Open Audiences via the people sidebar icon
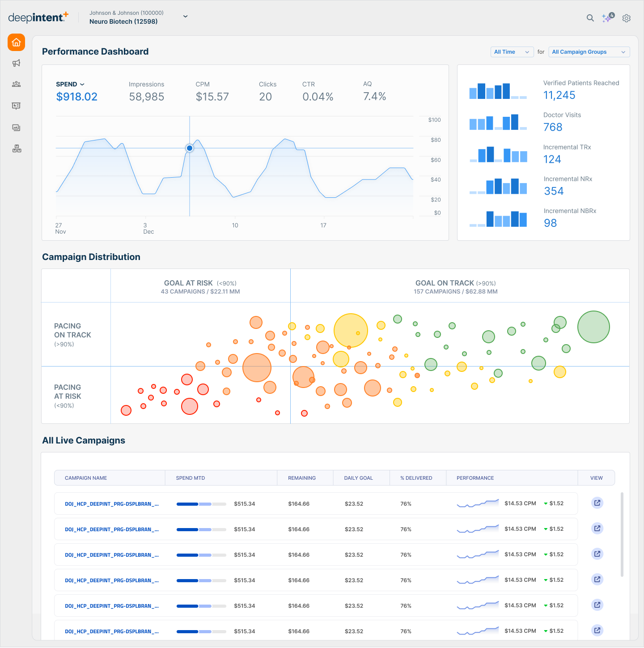644x648 pixels. pyautogui.click(x=17, y=84)
